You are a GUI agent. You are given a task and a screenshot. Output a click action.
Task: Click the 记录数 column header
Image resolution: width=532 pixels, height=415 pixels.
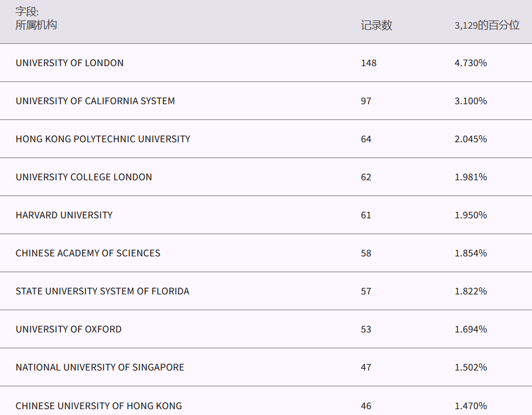pos(376,25)
